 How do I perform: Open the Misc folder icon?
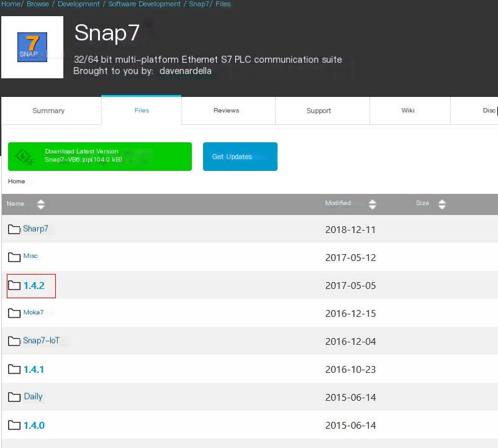tap(14, 257)
